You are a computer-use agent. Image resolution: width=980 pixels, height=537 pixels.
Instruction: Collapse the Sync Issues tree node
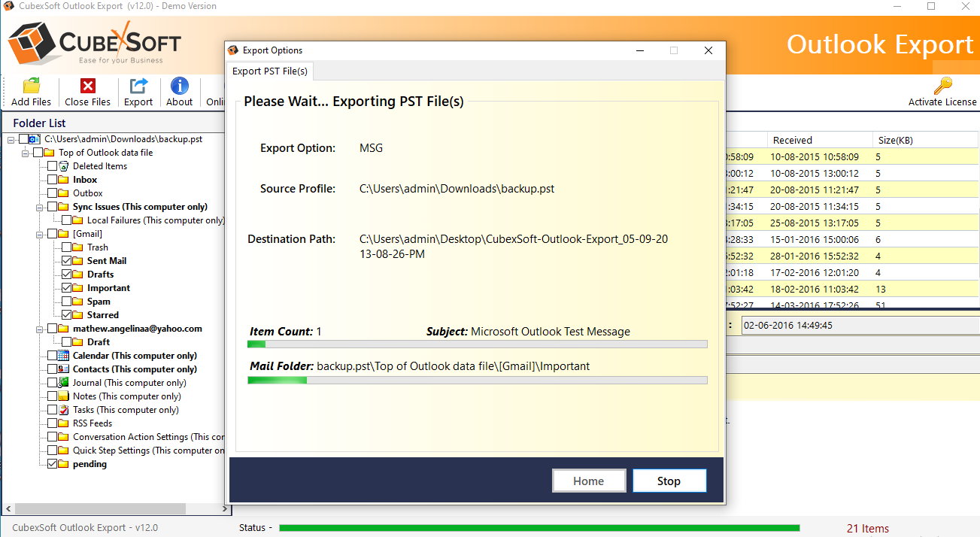[40, 207]
